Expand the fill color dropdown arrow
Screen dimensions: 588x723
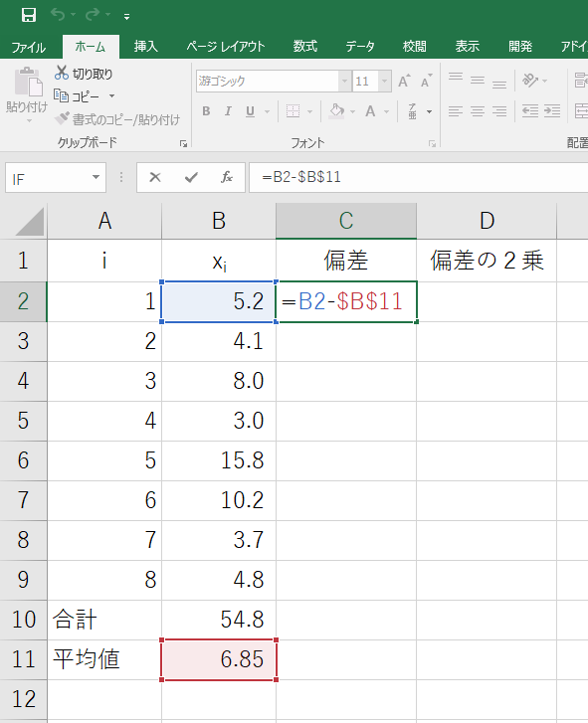coord(353,111)
